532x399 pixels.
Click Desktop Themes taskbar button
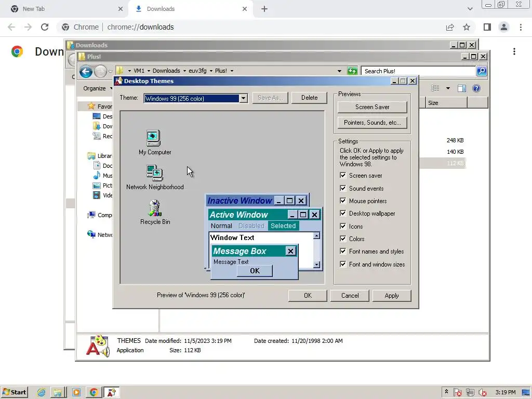click(111, 393)
